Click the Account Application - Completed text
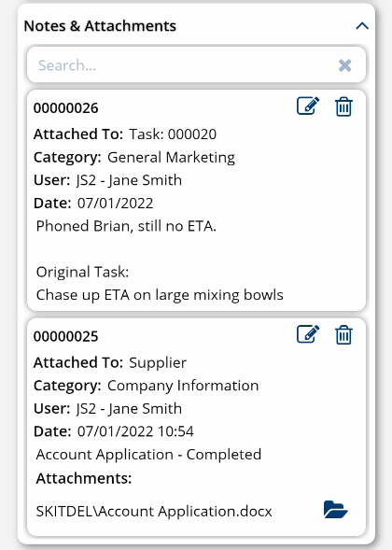392x550 pixels. point(148,455)
